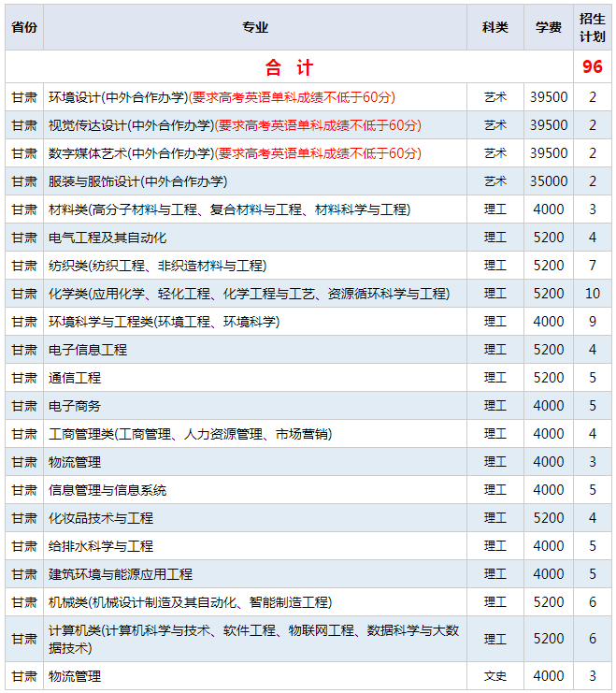This screenshot has width=616, height=693.
Task: Click the plan count 5 for 给排水科学与工程
Action: pyautogui.click(x=592, y=546)
